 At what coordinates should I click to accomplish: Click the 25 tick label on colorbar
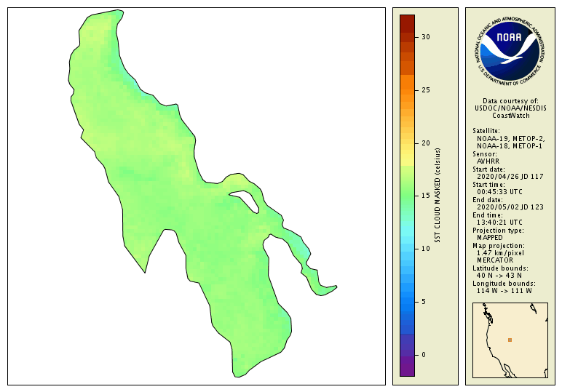[x=425, y=90]
